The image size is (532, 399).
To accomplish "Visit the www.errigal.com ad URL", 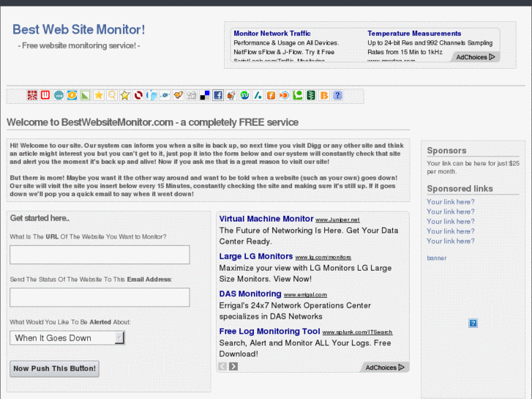I will pyautogui.click(x=305, y=295).
